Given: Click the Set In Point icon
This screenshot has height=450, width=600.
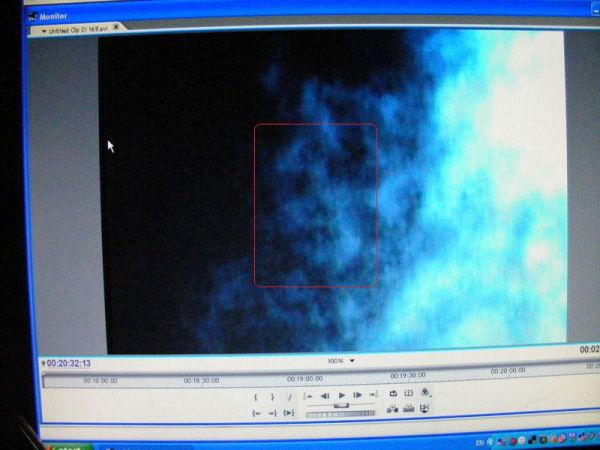Looking at the screenshot, I should coord(257,396).
